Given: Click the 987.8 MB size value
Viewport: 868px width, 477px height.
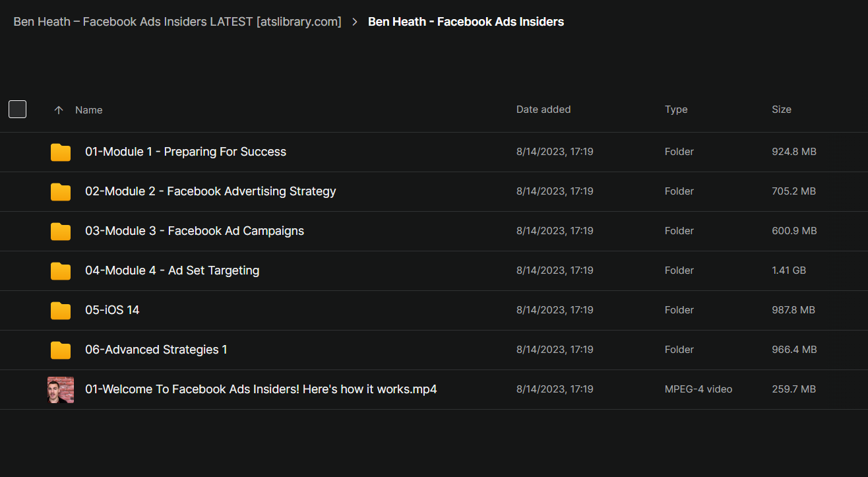Looking at the screenshot, I should [x=794, y=310].
